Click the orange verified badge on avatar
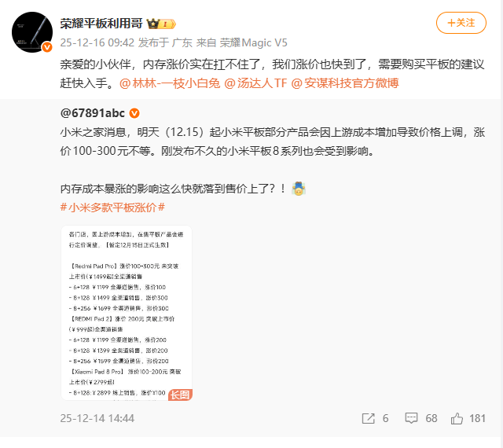Screen dimensions: 503x448 (47, 47)
